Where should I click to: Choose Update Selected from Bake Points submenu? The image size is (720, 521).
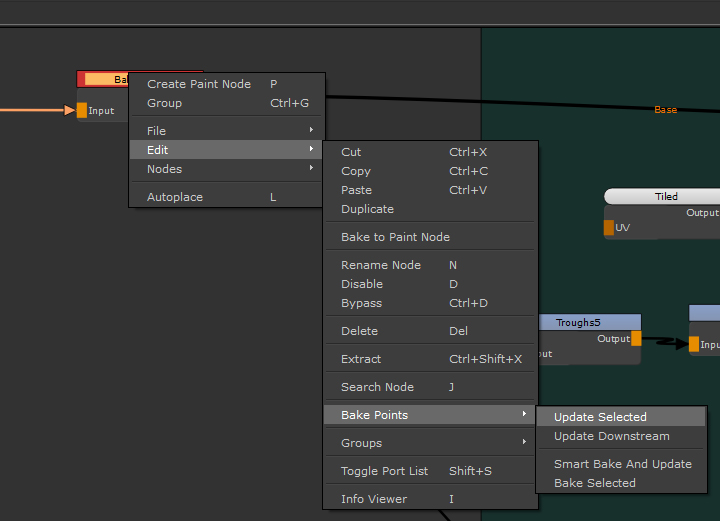coord(600,417)
